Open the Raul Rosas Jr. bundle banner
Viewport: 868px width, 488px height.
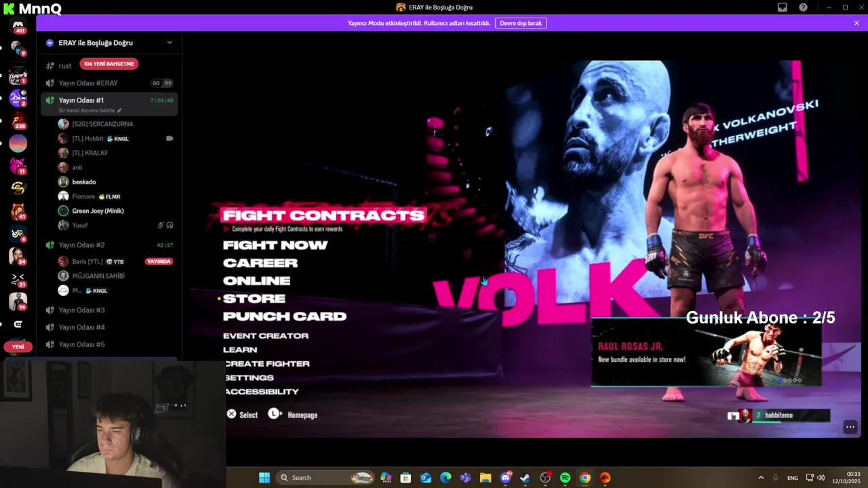click(706, 352)
